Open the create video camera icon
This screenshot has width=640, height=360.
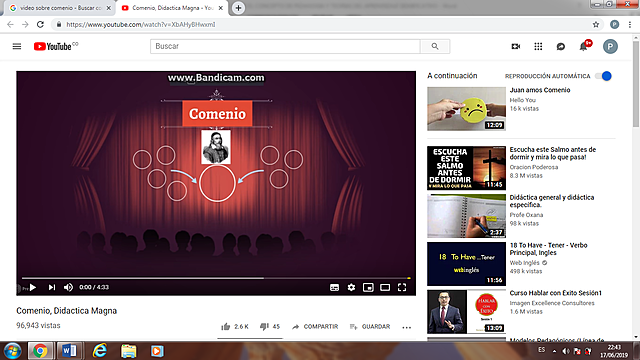pos(516,47)
